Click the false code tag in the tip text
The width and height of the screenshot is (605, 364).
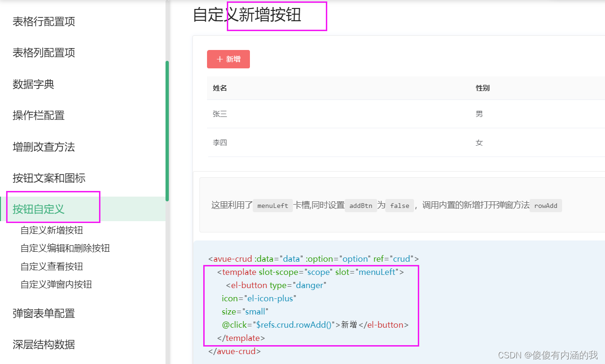click(399, 206)
